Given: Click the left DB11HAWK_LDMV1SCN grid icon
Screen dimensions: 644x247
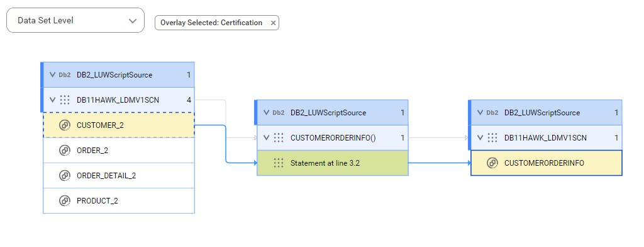Looking at the screenshot, I should tap(65, 100).
